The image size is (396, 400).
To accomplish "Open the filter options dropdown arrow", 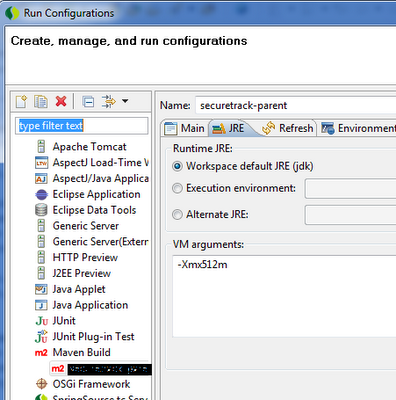I will point(125,101).
